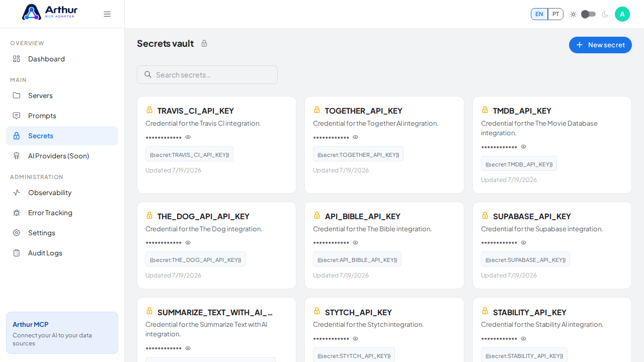Click the lock icon beside Secrets vault title
The width and height of the screenshot is (644, 362).
coord(204,43)
